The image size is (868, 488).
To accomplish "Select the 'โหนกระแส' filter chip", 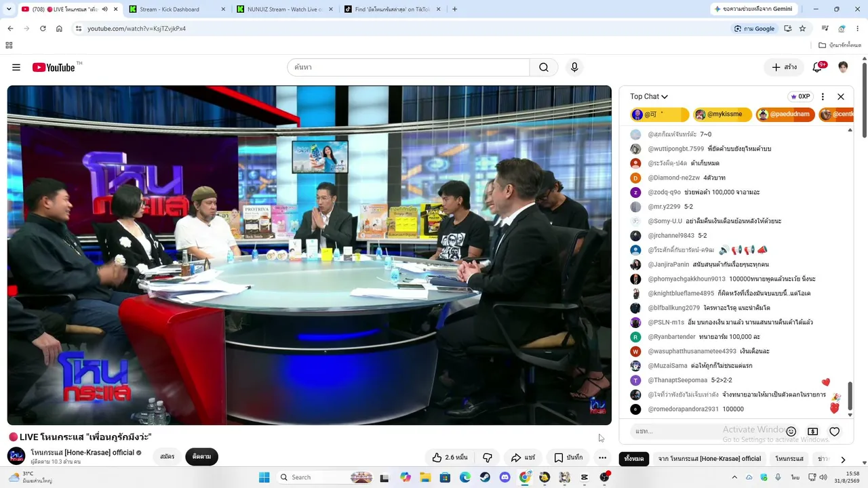I will tap(789, 459).
